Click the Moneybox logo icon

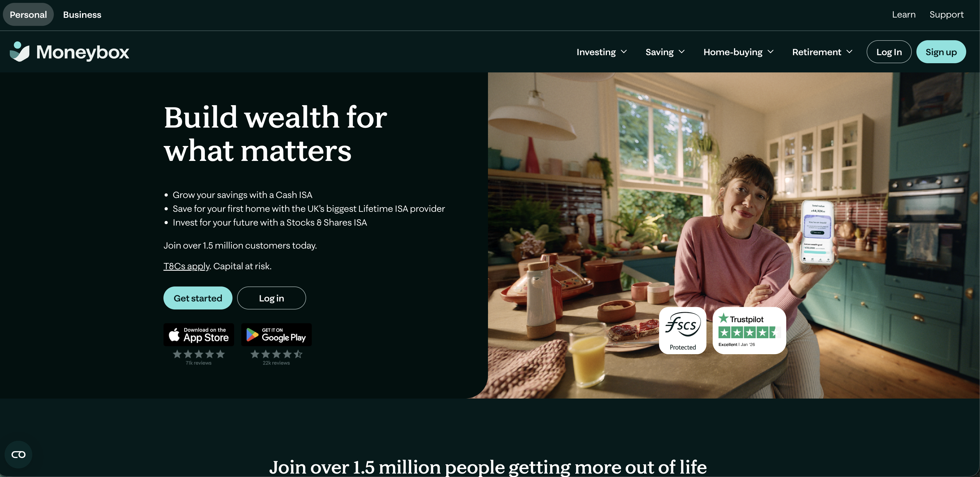coord(19,52)
